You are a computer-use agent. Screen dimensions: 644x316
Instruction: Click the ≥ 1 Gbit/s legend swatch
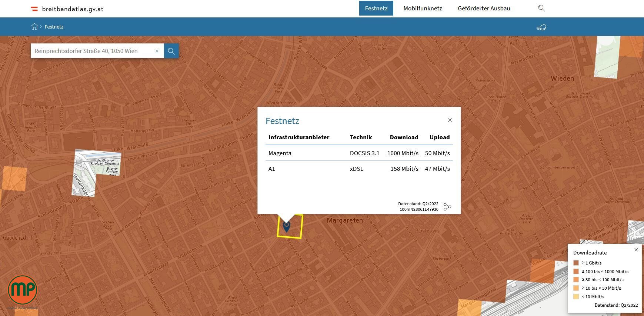pos(576,263)
